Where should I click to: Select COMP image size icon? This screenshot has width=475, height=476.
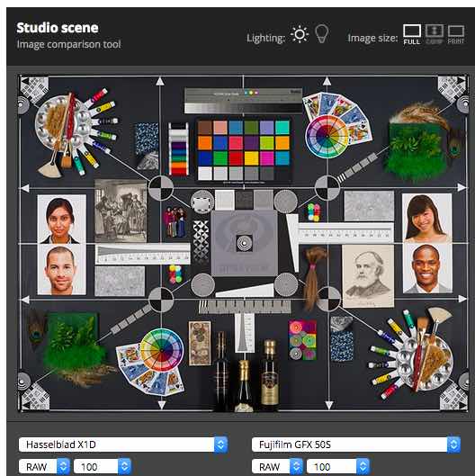point(434,34)
